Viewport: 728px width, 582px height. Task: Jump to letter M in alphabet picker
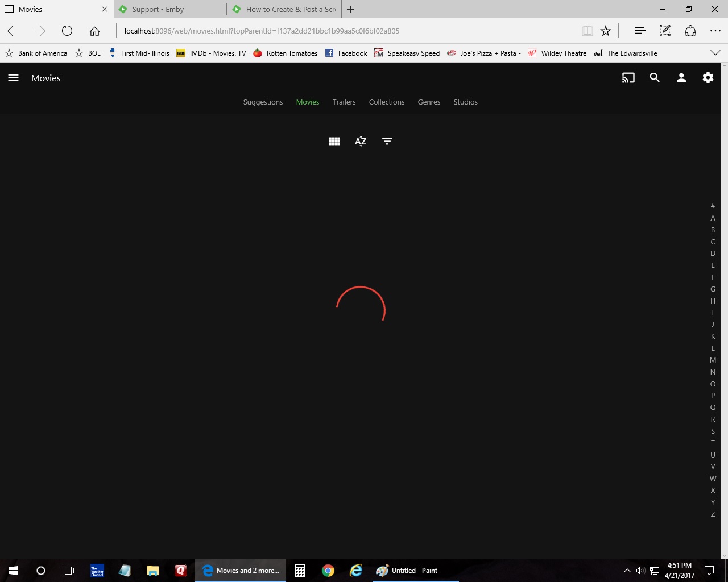pyautogui.click(x=713, y=360)
